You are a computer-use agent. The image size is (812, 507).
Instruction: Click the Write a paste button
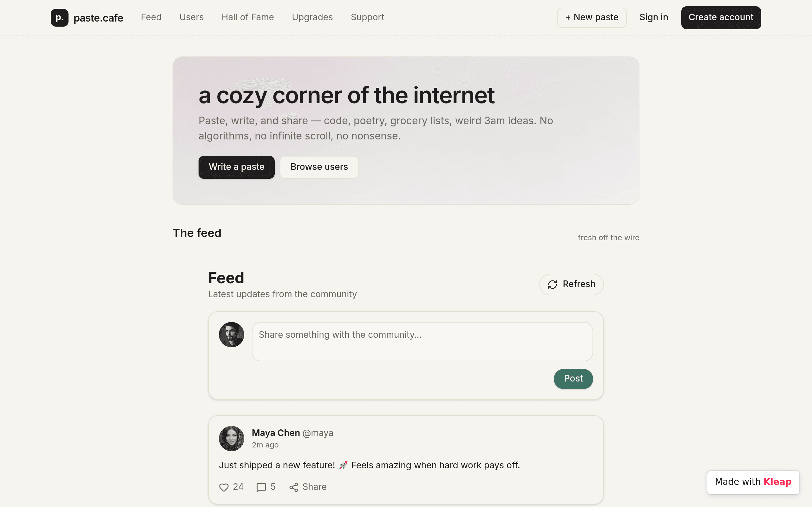coord(236,167)
